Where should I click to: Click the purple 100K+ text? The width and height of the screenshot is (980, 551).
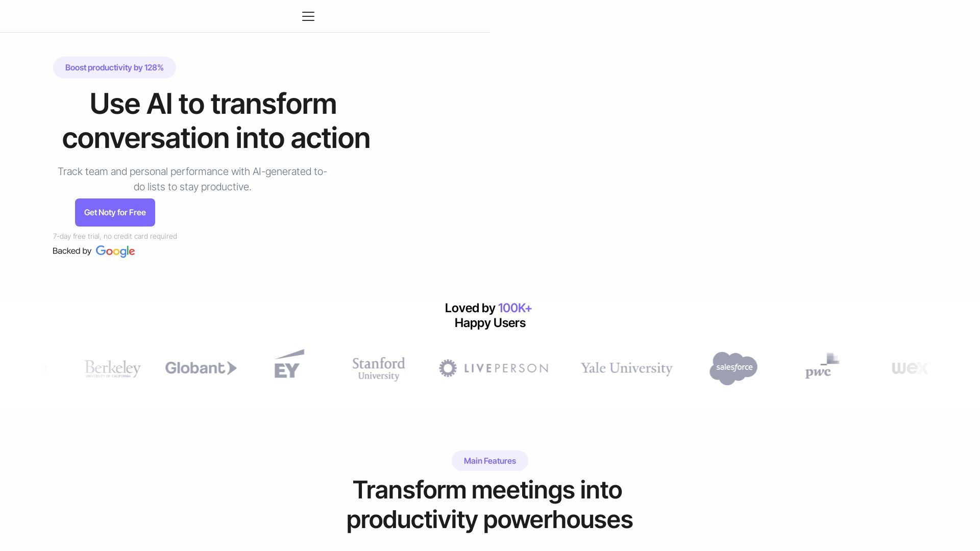point(514,308)
